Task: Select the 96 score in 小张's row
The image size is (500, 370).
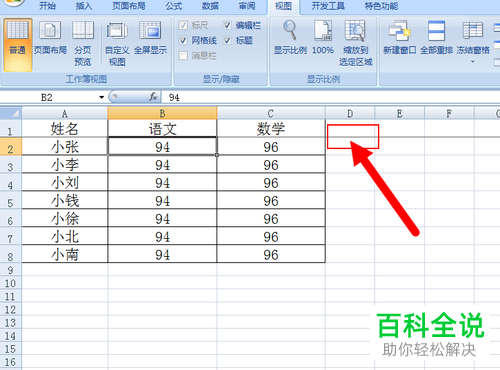Action: 271,147
